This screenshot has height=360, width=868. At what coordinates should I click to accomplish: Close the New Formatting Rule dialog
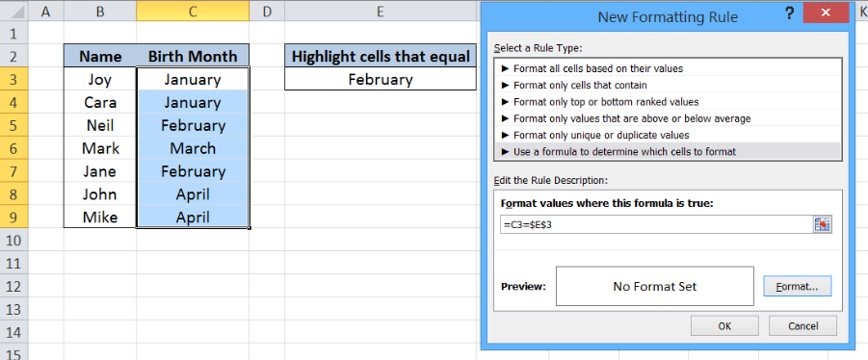point(826,13)
